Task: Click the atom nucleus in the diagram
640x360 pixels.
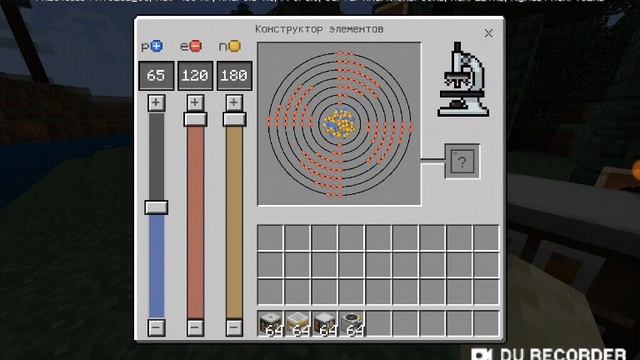Action: pyautogui.click(x=340, y=124)
